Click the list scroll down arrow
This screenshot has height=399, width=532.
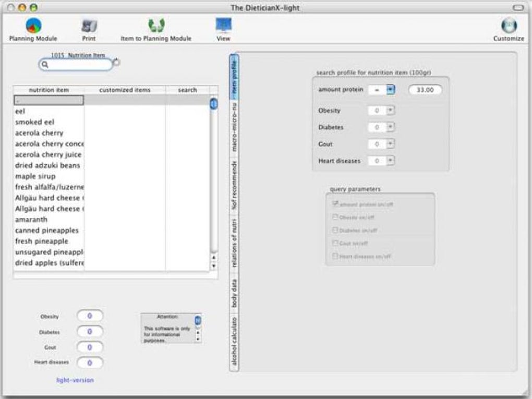click(214, 266)
